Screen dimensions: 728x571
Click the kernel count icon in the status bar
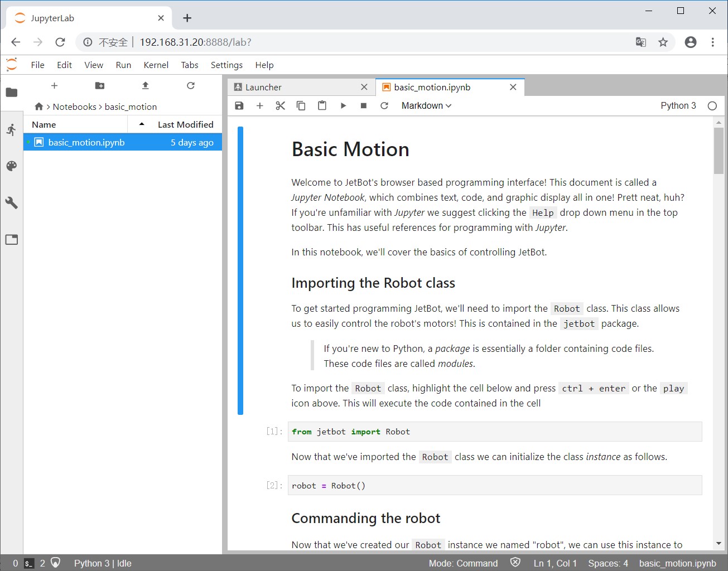click(55, 563)
